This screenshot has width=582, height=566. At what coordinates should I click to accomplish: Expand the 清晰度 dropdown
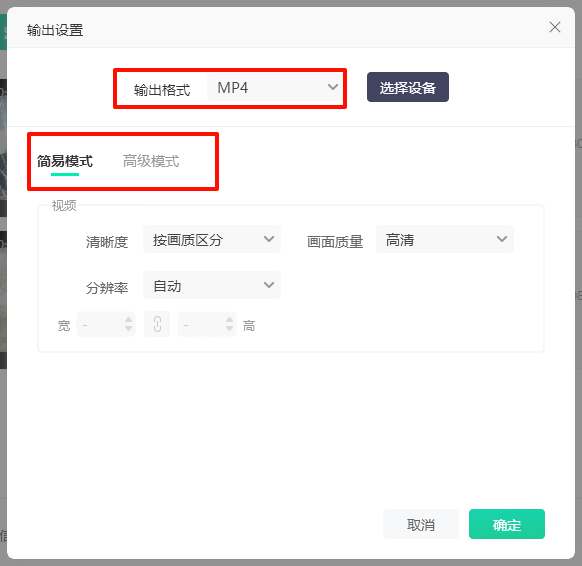coord(212,239)
